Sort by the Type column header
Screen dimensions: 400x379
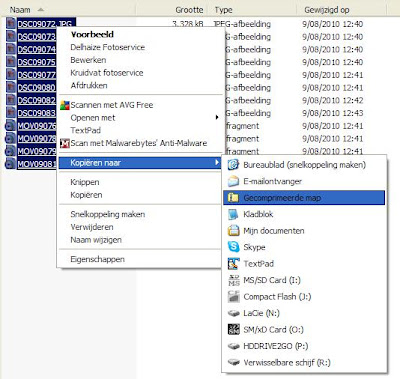(252, 10)
